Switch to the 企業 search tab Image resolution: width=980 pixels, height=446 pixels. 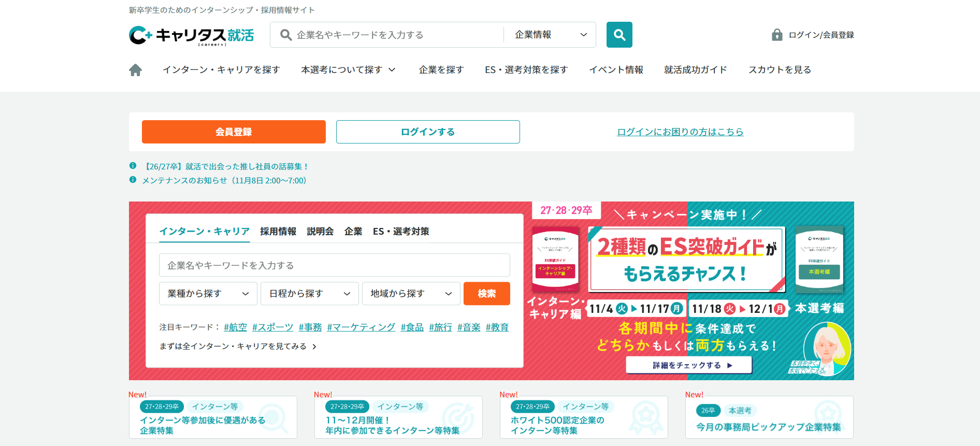point(353,232)
